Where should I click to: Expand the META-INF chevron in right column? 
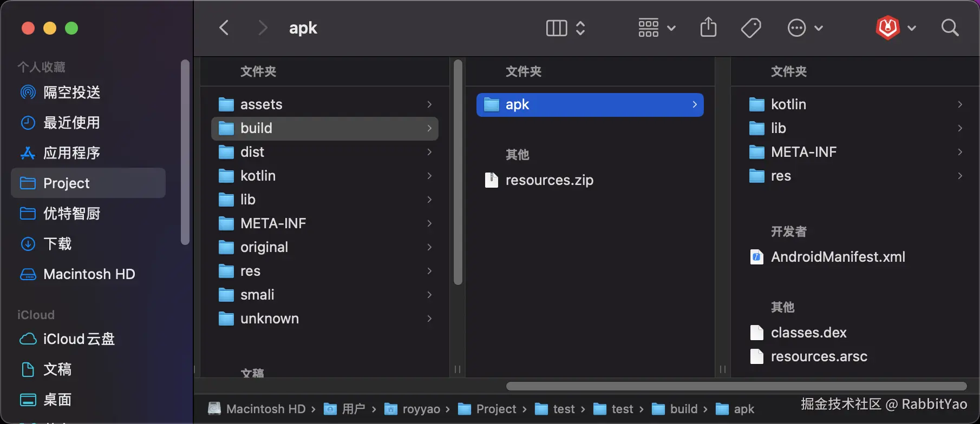coord(960,152)
